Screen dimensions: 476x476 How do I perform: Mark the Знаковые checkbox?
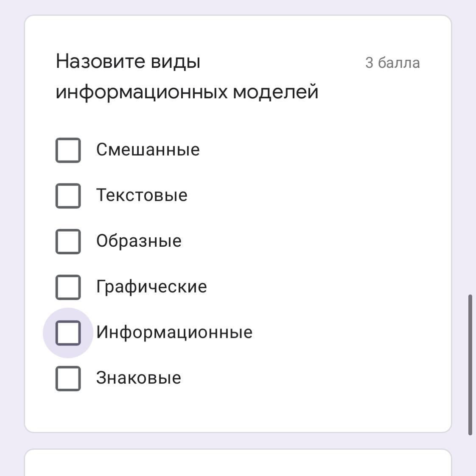68,379
